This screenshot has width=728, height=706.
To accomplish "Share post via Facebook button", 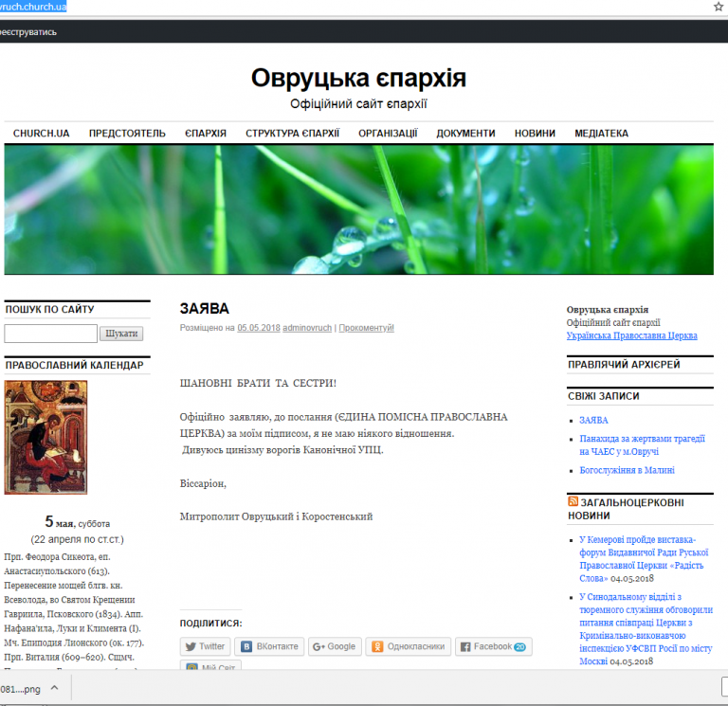I will 494,646.
